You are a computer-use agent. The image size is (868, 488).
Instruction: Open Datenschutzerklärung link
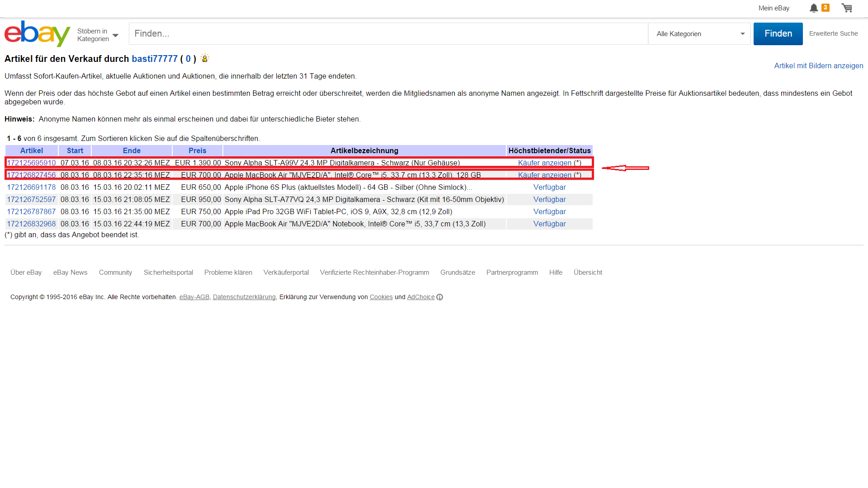coord(244,297)
